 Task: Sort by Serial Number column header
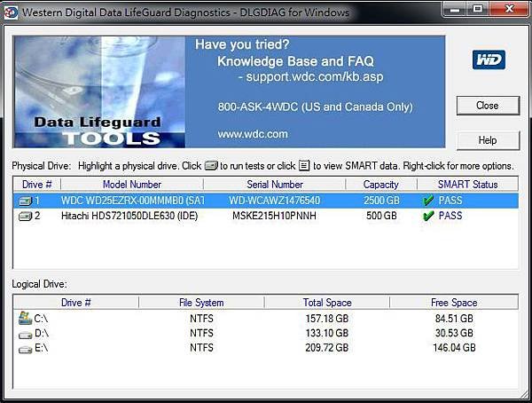[275, 184]
